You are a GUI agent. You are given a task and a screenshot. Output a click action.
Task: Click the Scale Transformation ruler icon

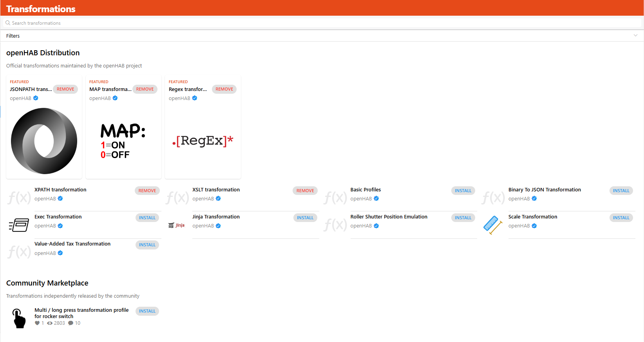493,225
